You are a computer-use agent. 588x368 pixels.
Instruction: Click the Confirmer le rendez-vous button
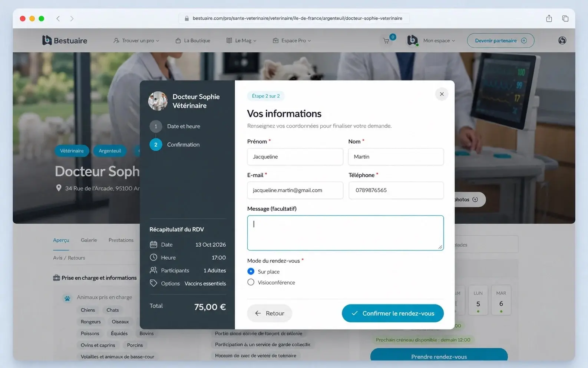(x=393, y=313)
